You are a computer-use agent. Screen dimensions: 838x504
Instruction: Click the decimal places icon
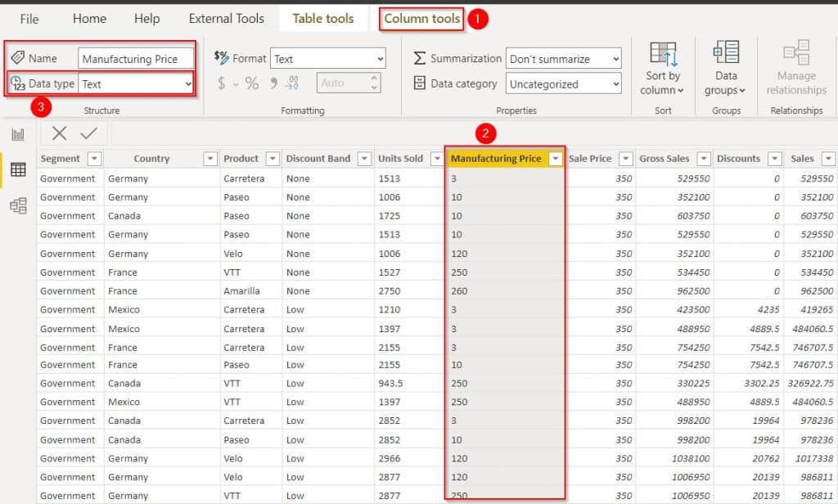pyautogui.click(x=292, y=83)
